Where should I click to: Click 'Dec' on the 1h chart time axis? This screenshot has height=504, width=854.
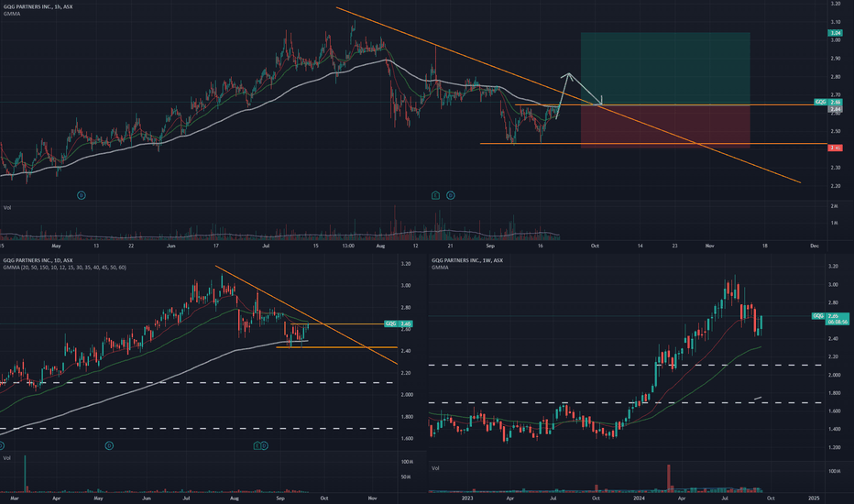point(815,246)
